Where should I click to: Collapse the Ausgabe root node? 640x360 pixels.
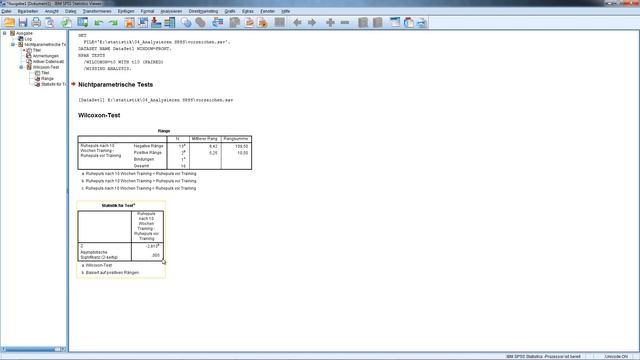click(4, 33)
